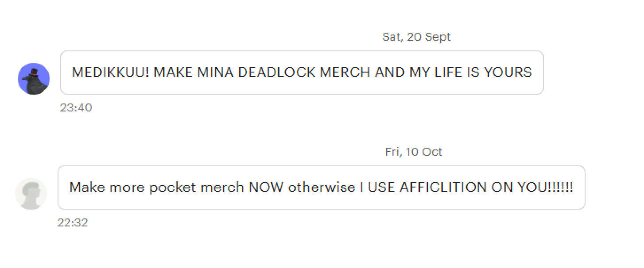
Task: Select the "Make more pocket merch" message bubble
Action: pos(321,188)
